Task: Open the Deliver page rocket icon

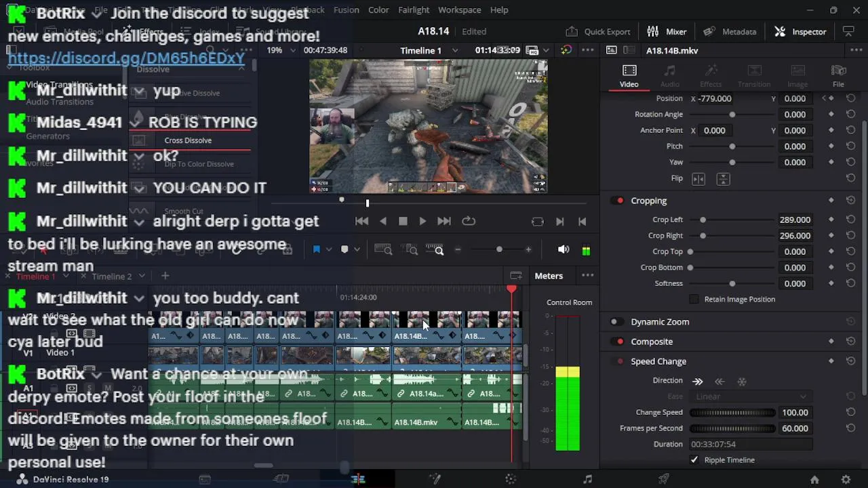Action: click(664, 479)
